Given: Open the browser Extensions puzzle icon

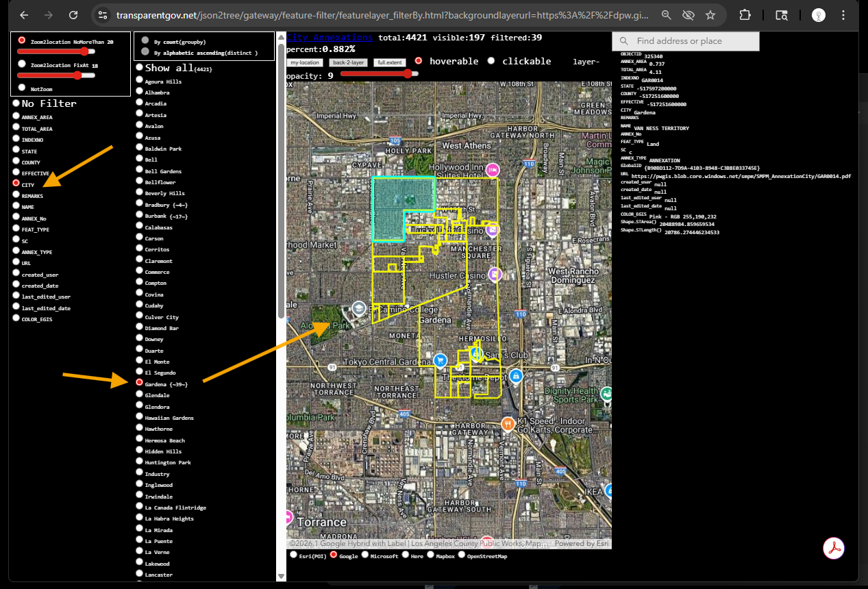Looking at the screenshot, I should pyautogui.click(x=745, y=14).
